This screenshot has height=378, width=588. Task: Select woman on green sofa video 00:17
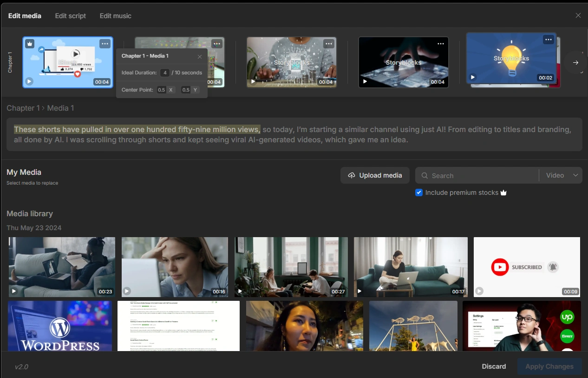click(411, 267)
